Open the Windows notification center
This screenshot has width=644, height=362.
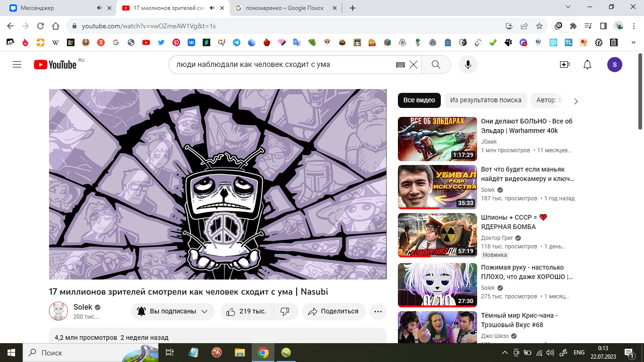[x=629, y=353]
